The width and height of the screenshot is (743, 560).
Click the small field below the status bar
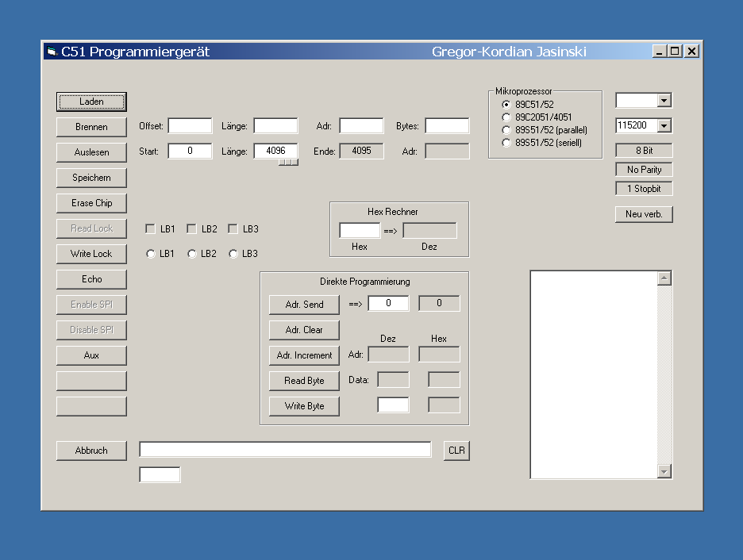click(x=160, y=475)
